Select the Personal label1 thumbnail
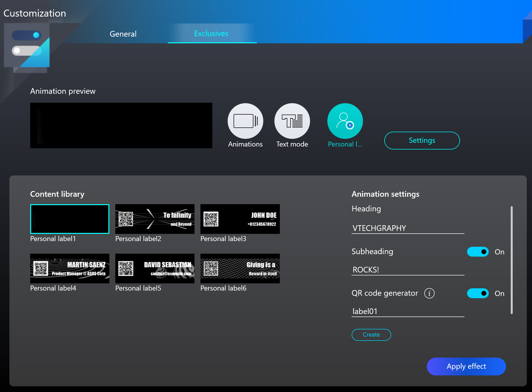 (70, 219)
